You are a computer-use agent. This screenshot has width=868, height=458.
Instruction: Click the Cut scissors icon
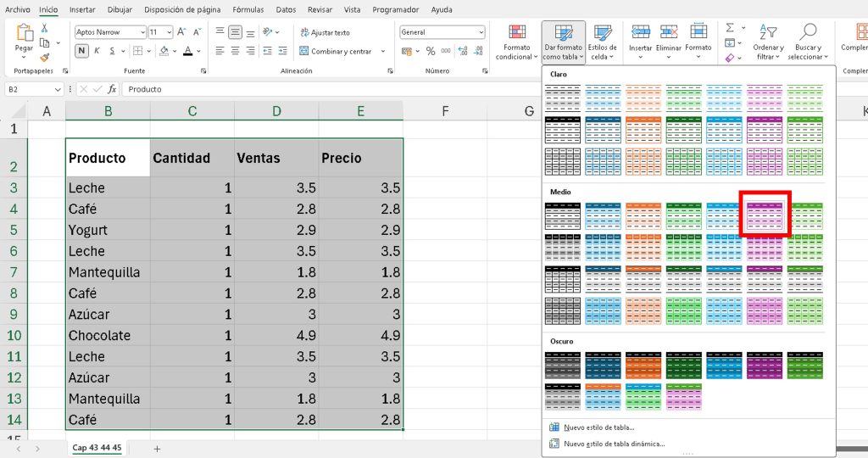click(x=45, y=28)
